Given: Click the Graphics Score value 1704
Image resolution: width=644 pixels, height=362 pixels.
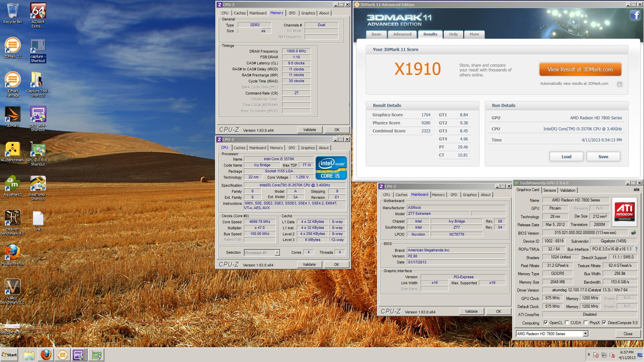Looking at the screenshot, I should click(426, 115).
